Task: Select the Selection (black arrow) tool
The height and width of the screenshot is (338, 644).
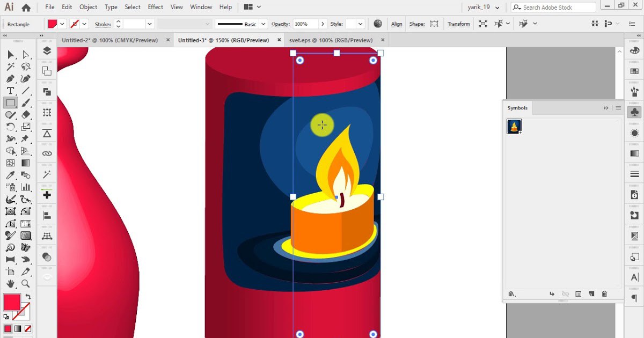Action: (11, 55)
